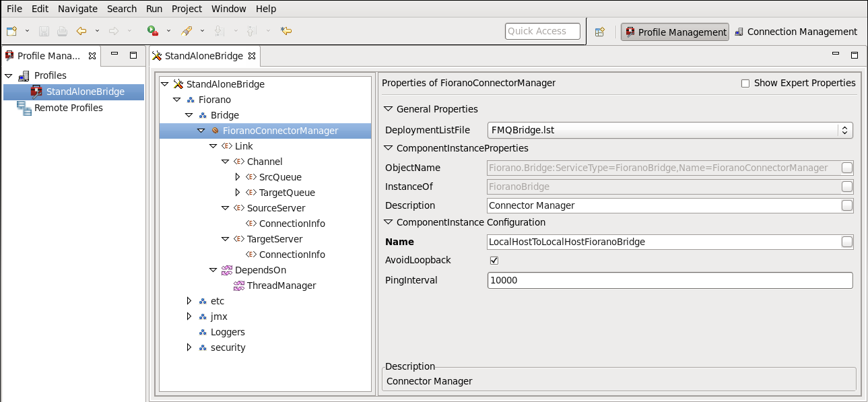The height and width of the screenshot is (402, 868).
Task: Click the DependsOn node icon
Action: (227, 270)
